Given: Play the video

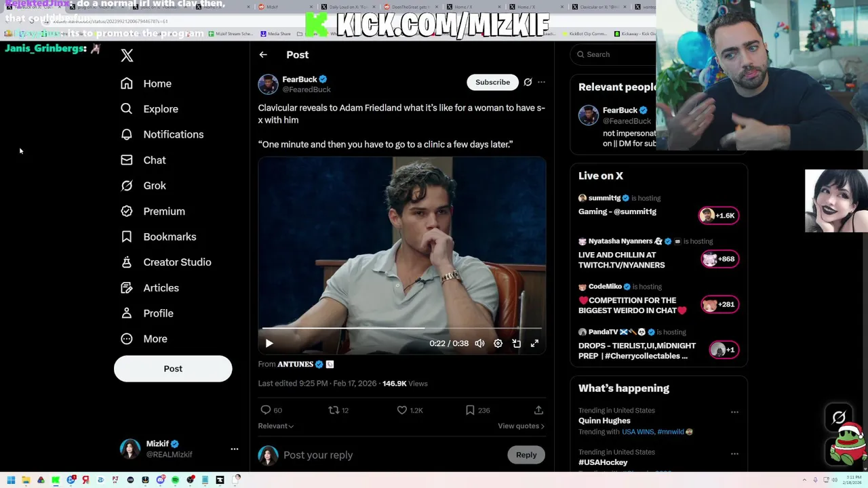Looking at the screenshot, I should 269,344.
